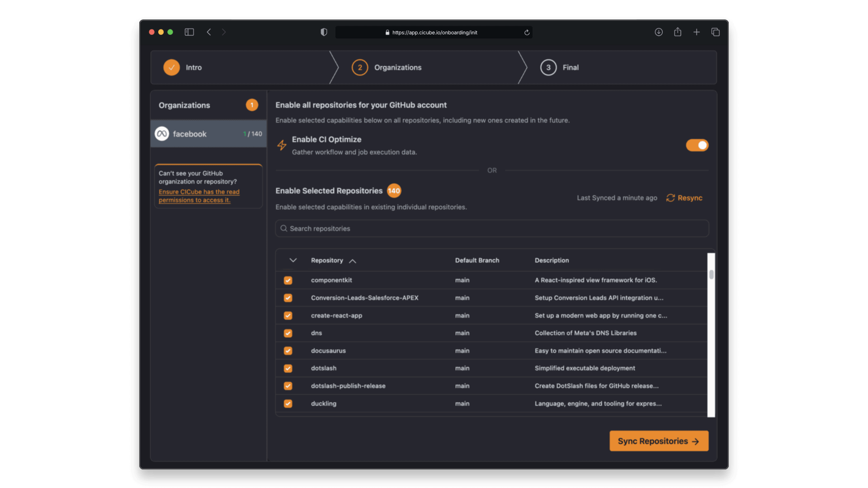The width and height of the screenshot is (868, 488).
Task: Open the downloads icon in toolbar
Action: (659, 32)
